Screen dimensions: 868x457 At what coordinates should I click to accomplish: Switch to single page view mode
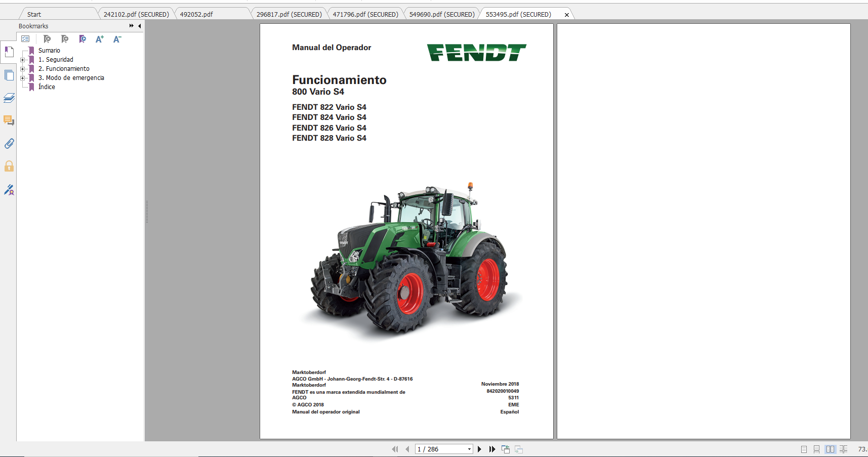(804, 449)
